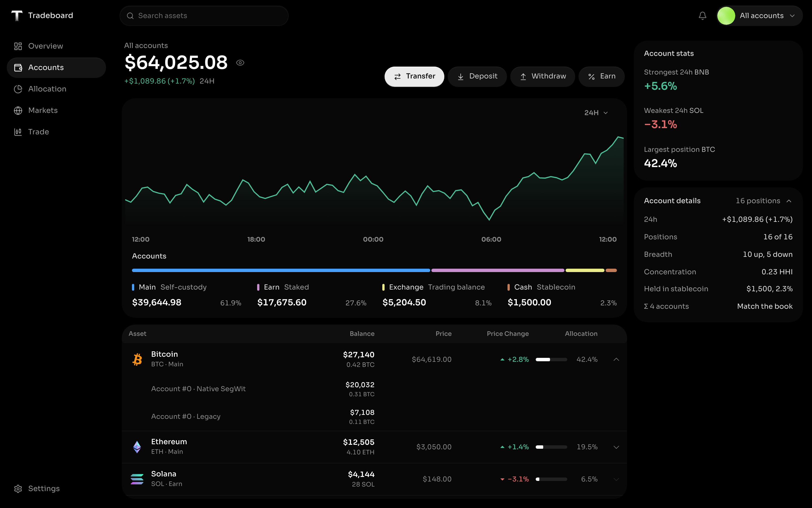Click the Ethereum diamond icon

[x=137, y=447]
